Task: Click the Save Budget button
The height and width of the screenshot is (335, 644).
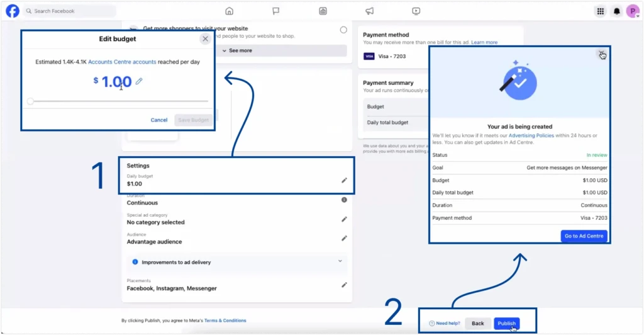Action: [x=194, y=120]
